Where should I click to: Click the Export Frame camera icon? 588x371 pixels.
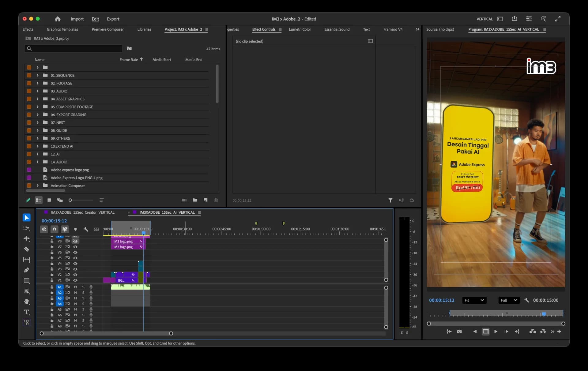[459, 332]
